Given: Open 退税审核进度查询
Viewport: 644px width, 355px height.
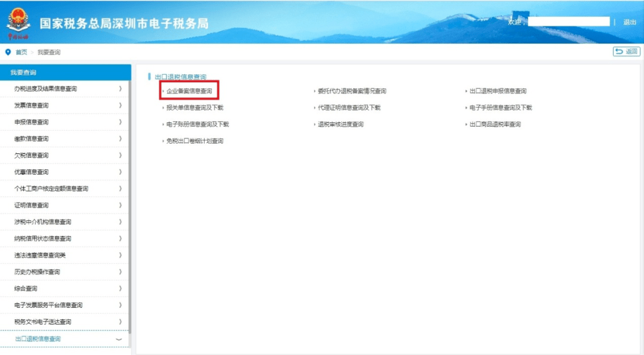Looking at the screenshot, I should (340, 125).
